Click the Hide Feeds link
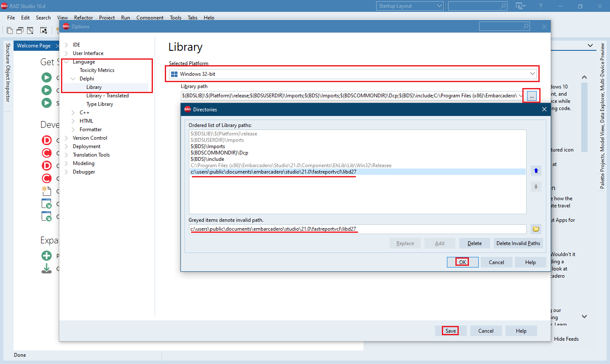The image size is (610, 364). pos(566,339)
